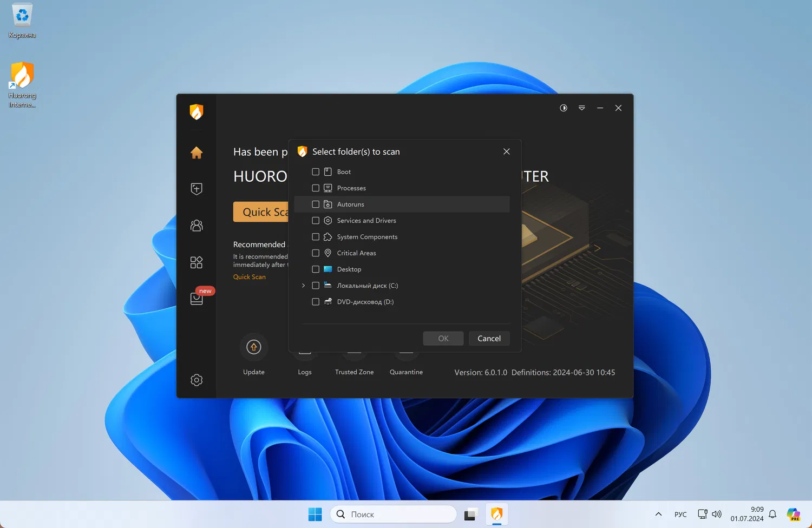812x528 pixels.
Task: Click the Boot item icon
Action: tap(328, 172)
